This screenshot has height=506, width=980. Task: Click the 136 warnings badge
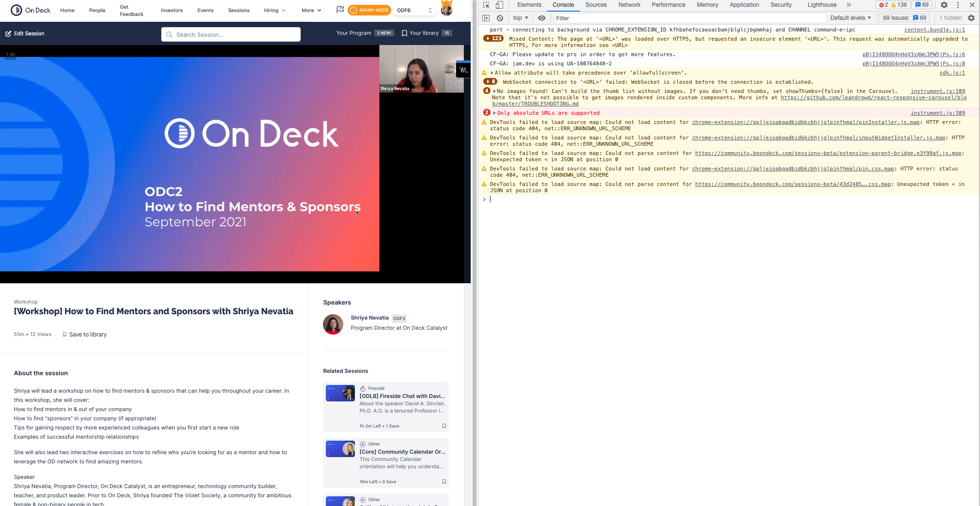(x=899, y=5)
